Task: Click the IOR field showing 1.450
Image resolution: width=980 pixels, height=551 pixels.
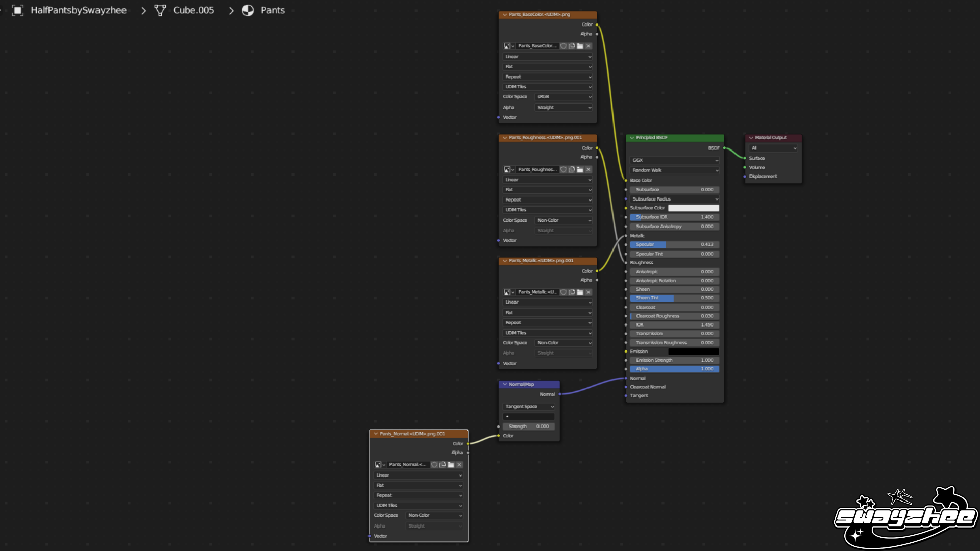Action: pos(675,325)
